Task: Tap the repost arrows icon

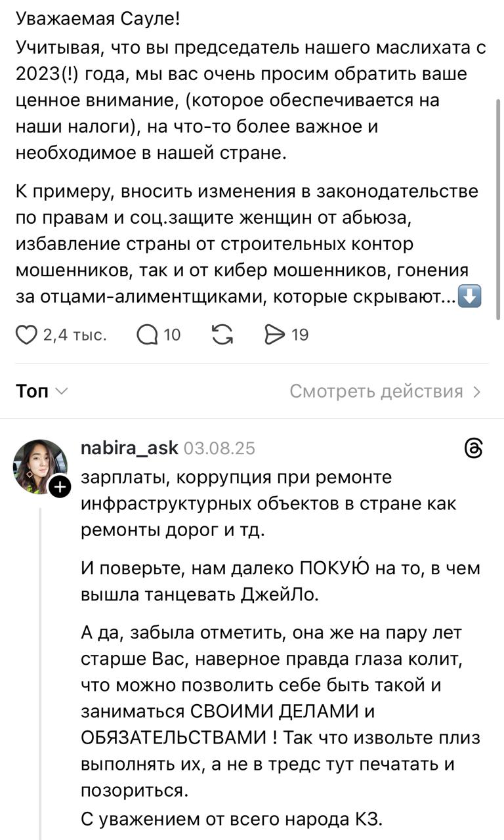Action: [x=223, y=335]
